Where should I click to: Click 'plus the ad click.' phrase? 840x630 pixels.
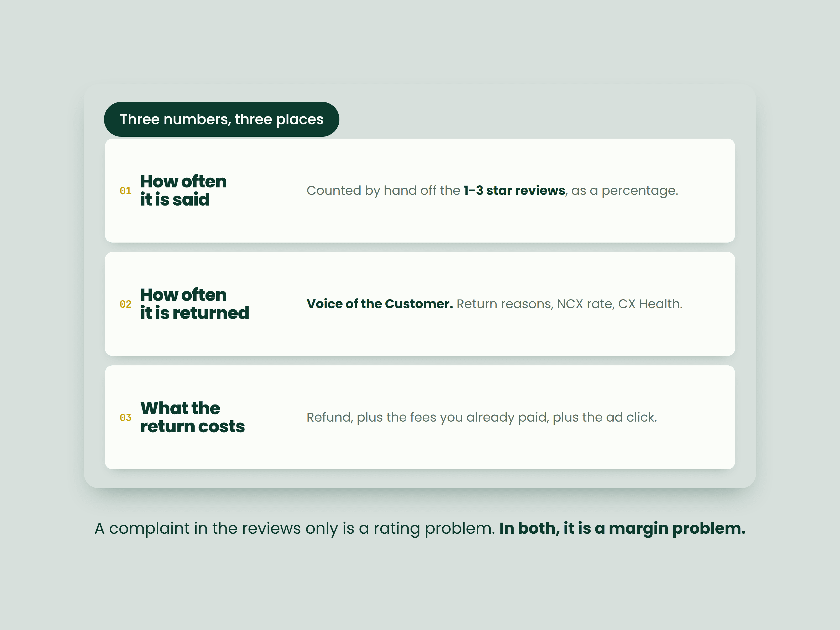point(605,417)
